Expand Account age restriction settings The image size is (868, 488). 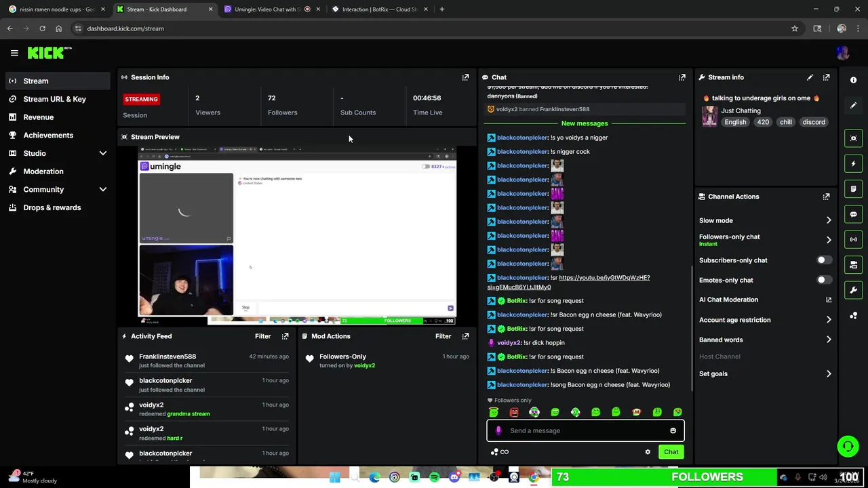click(x=829, y=320)
